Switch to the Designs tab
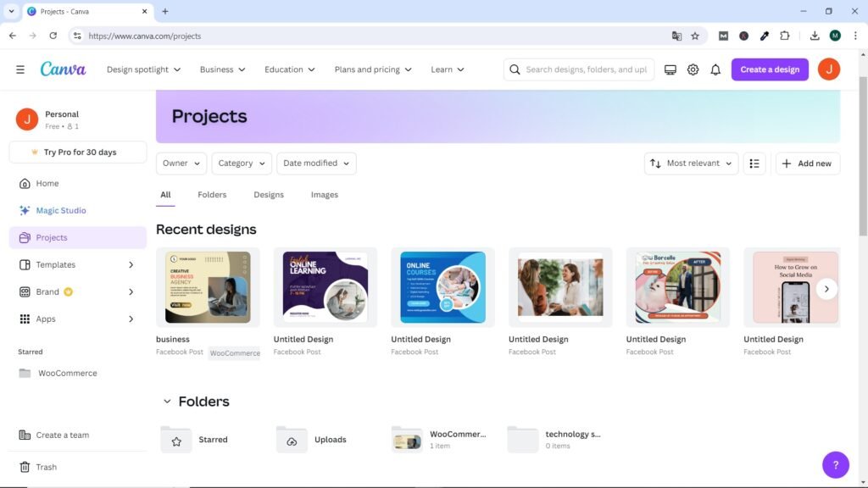868x488 pixels. [x=269, y=195]
